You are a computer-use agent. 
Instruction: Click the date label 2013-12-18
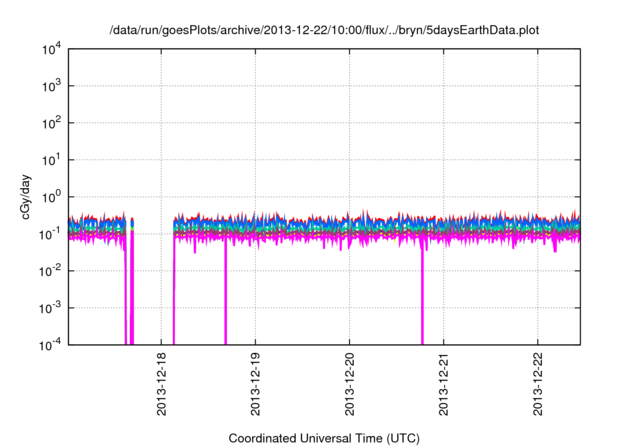(x=162, y=384)
